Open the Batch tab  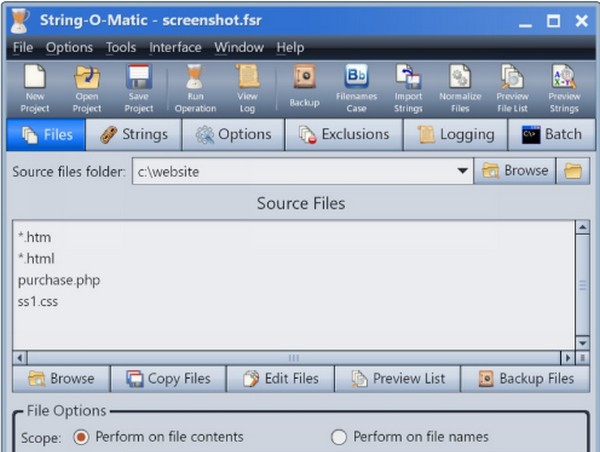pos(551,135)
